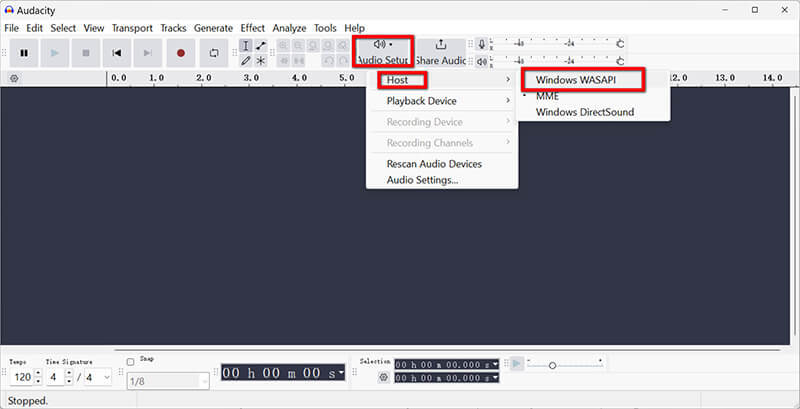800x409 pixels.
Task: Click the Trim audio icon
Action: (283, 61)
